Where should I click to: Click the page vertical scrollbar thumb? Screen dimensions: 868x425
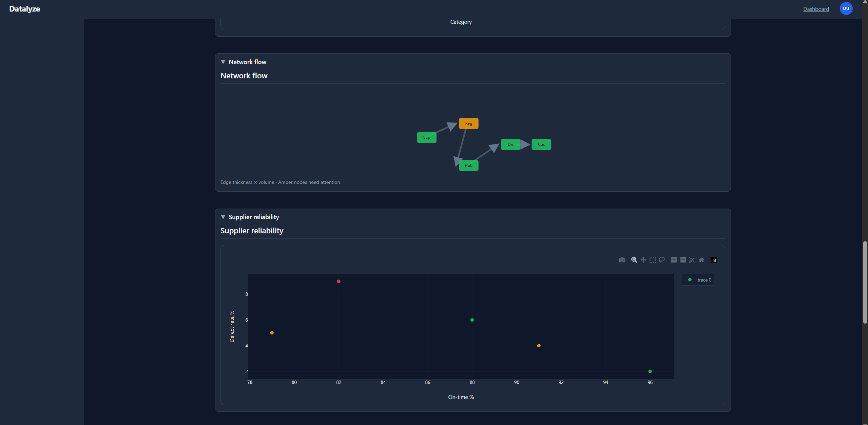865,282
